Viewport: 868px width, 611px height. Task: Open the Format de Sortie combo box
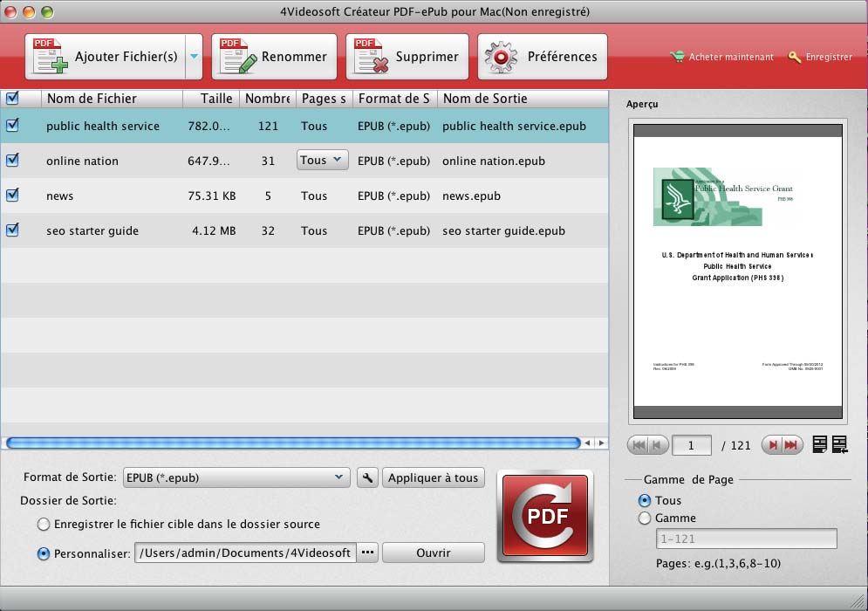[236, 477]
